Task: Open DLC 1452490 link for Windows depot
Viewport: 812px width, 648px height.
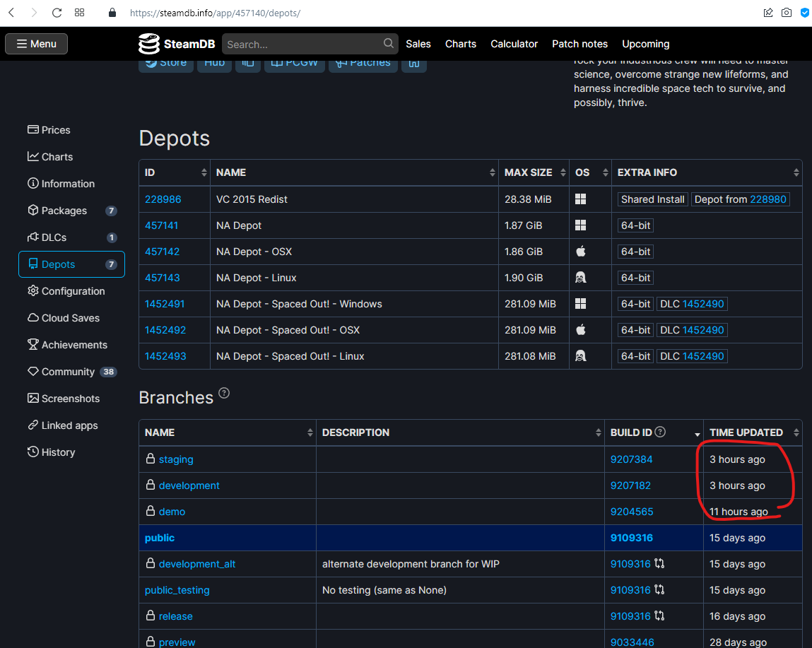Action: [702, 304]
